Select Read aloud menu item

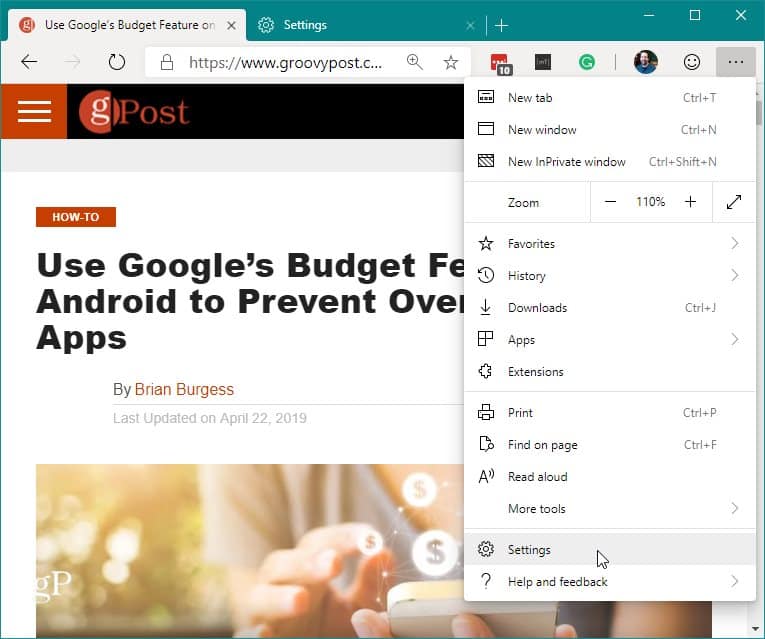tap(610, 477)
